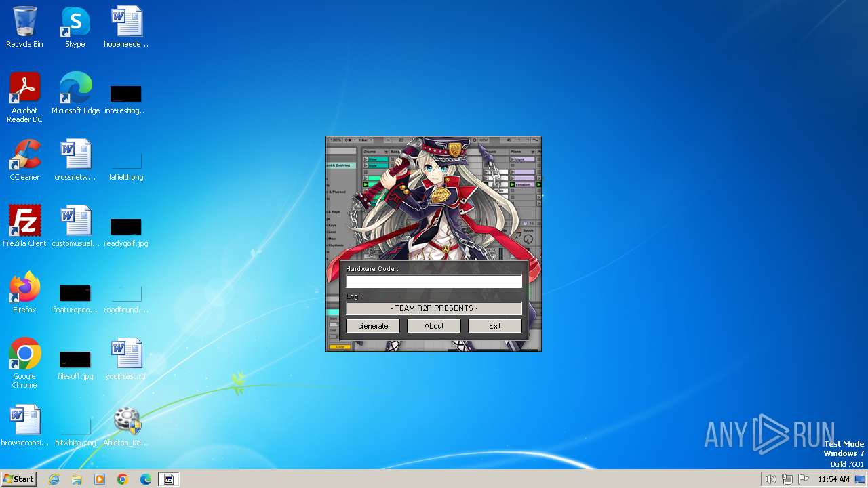
Task: Exit the keygen window
Action: tap(495, 326)
